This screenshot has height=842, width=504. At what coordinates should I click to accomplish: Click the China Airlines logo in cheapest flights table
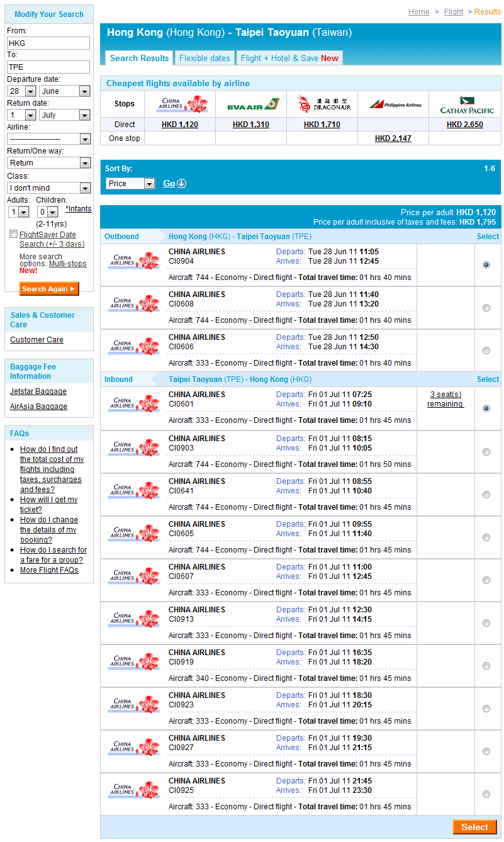[x=181, y=104]
